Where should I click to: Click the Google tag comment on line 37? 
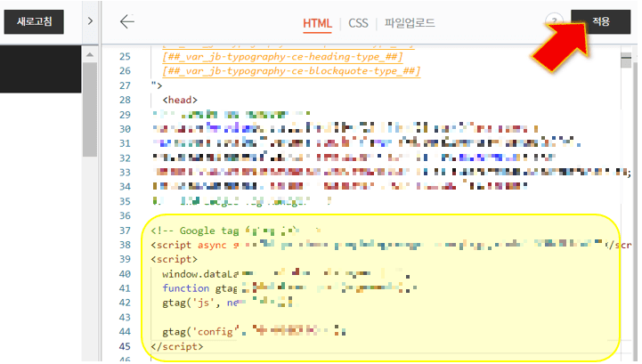pos(236,231)
